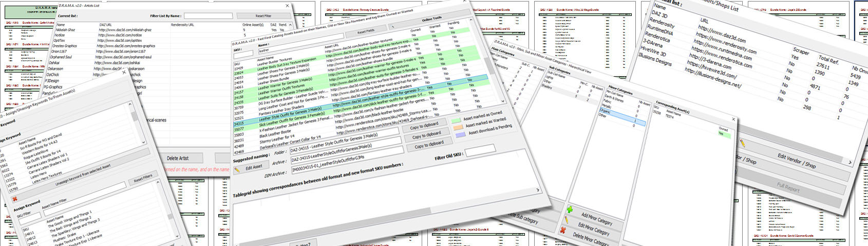The image size is (868, 246).
Task: Close the Artists List window
Action: (287, 6)
